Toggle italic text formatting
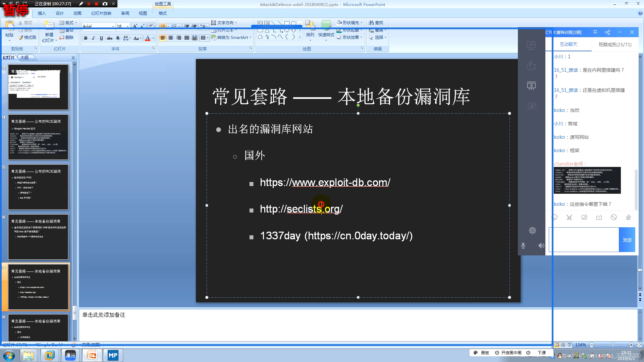This screenshot has width=644, height=362. (93, 38)
